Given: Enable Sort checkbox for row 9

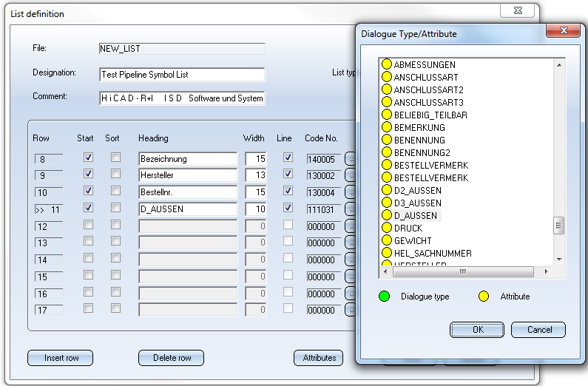Looking at the screenshot, I should coord(115,175).
